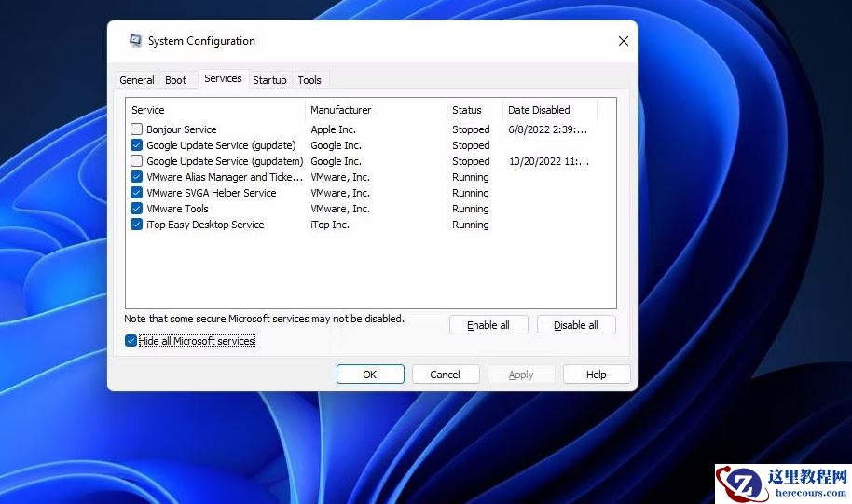Go to the Startup tab

[x=269, y=80]
